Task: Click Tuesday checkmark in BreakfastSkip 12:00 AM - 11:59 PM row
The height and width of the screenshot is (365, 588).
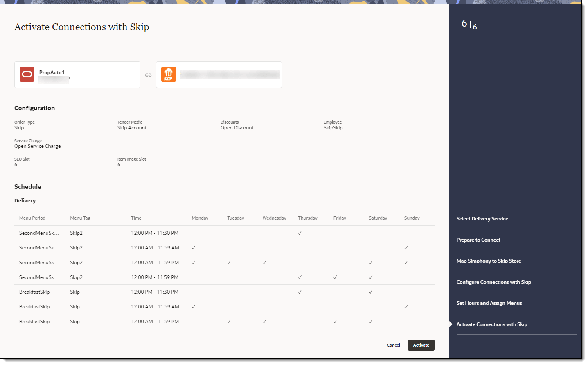Action: pyautogui.click(x=229, y=322)
